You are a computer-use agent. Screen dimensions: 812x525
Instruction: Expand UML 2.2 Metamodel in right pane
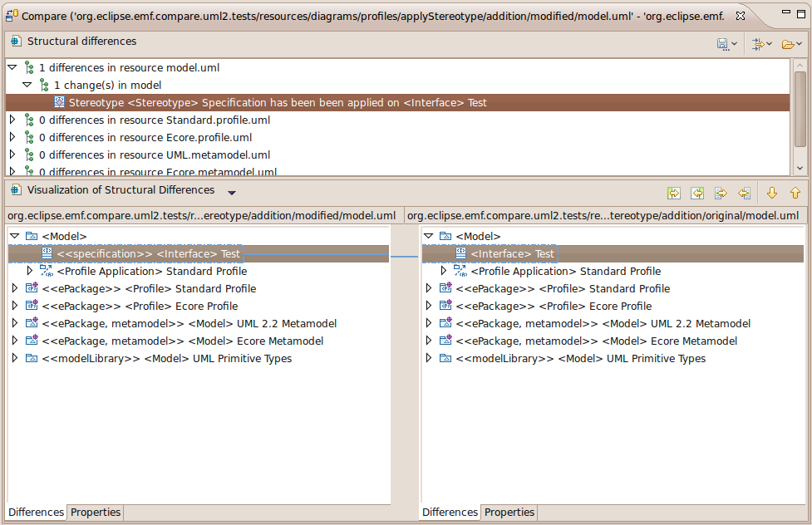(x=428, y=323)
